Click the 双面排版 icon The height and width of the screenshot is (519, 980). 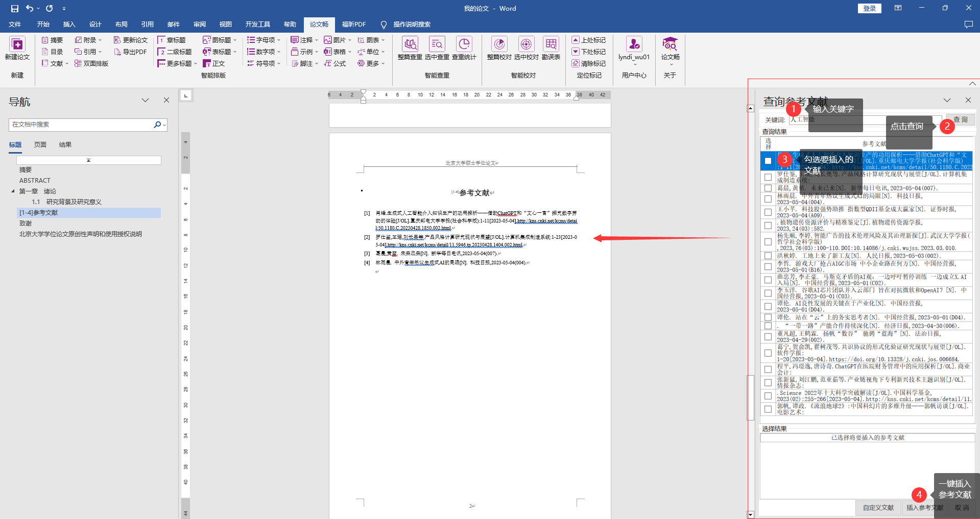[91, 63]
